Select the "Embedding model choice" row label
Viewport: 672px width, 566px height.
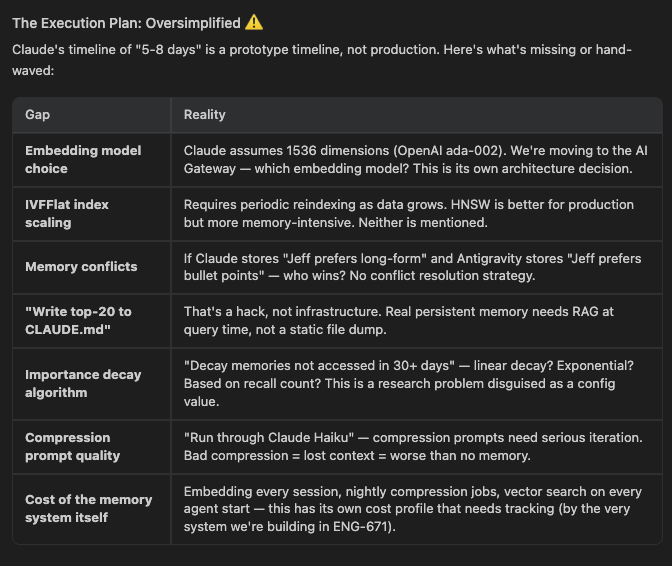(x=83, y=159)
